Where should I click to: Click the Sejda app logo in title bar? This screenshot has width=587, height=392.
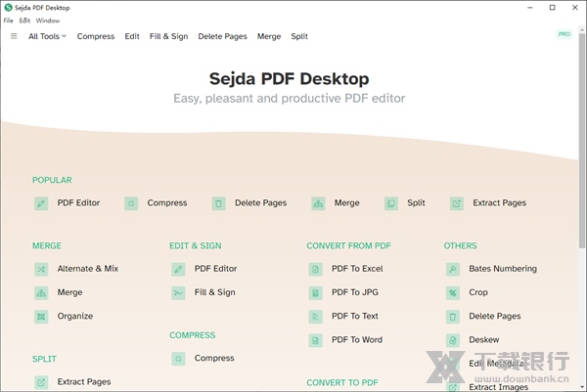(8, 8)
